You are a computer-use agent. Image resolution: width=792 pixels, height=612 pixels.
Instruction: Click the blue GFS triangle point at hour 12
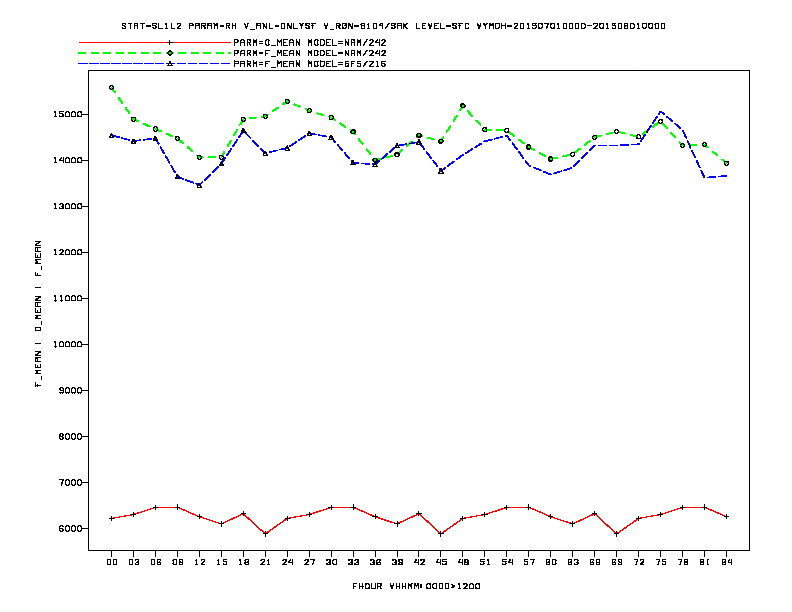tap(200, 185)
